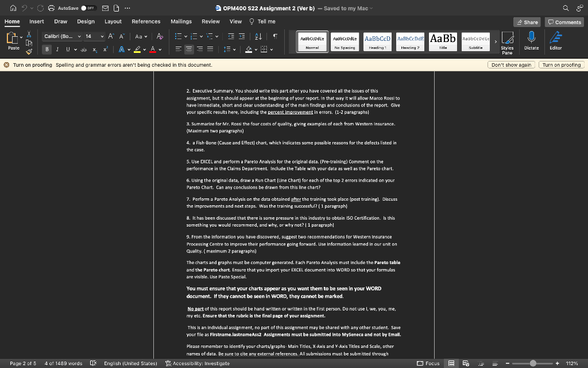Image resolution: width=588 pixels, height=368 pixels.
Task: Increase indent of paragraph
Action: pyautogui.click(x=242, y=36)
